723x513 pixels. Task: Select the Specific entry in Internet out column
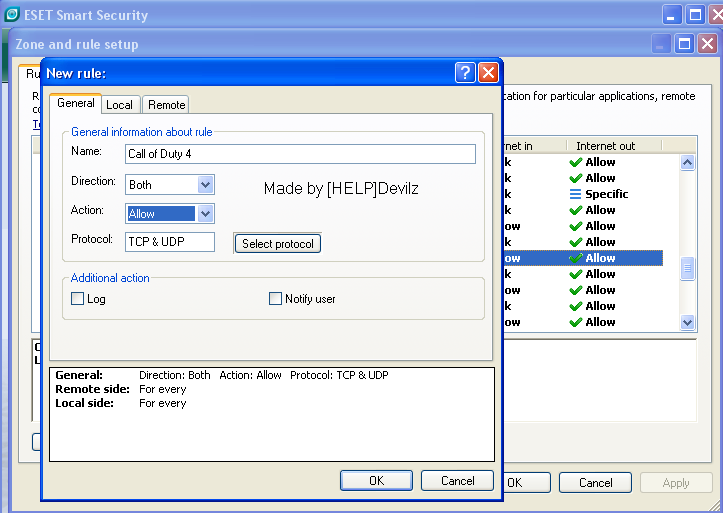pos(606,194)
